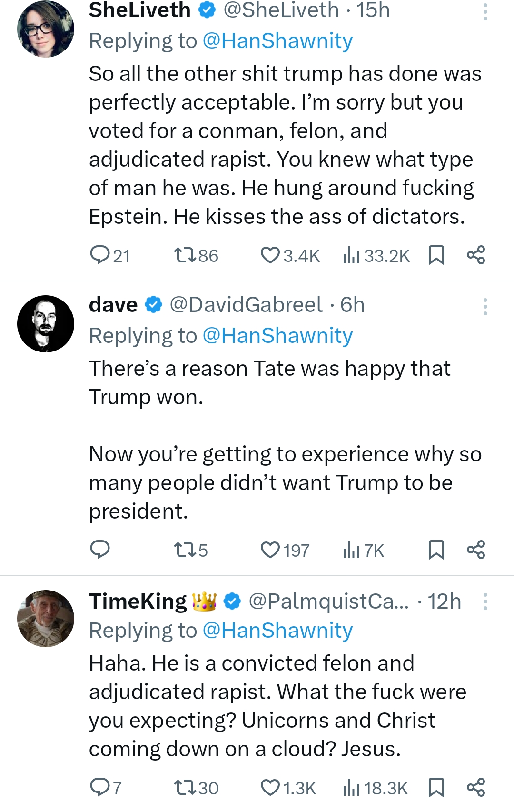Open replies on SheLiveth's tweet
The image size is (514, 812).
tap(100, 255)
